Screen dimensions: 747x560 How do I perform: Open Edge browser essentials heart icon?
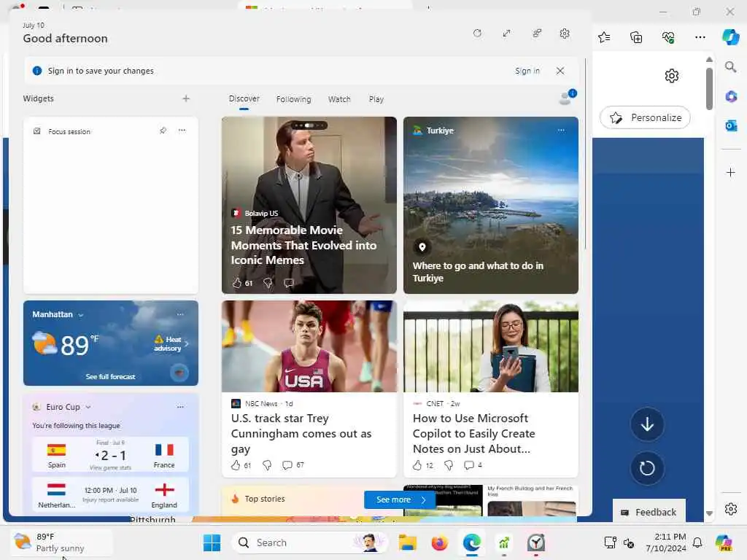click(668, 37)
